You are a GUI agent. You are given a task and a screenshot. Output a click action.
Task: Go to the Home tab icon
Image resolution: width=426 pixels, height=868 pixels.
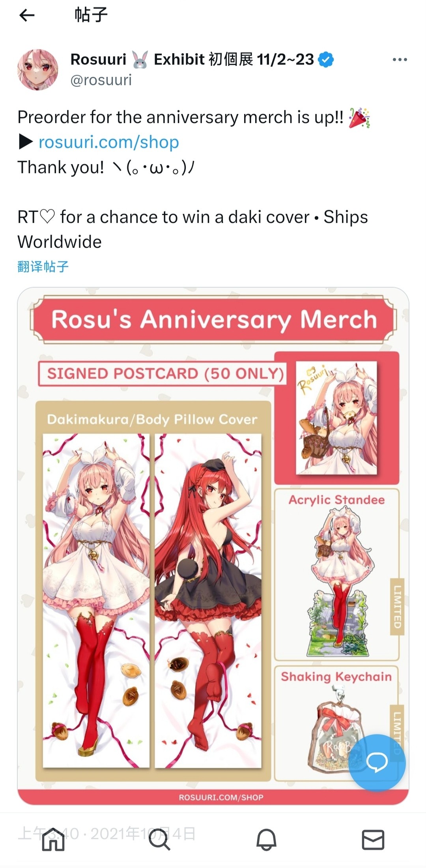(53, 839)
